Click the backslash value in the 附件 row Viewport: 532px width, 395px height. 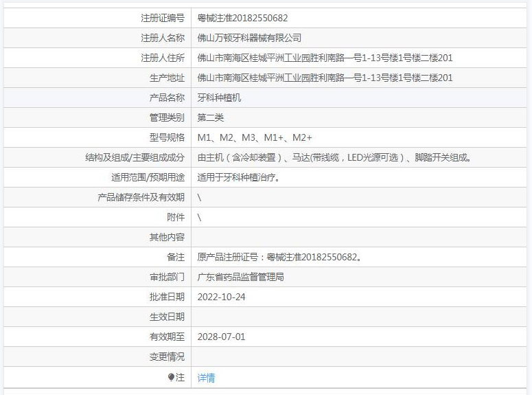pyautogui.click(x=199, y=217)
